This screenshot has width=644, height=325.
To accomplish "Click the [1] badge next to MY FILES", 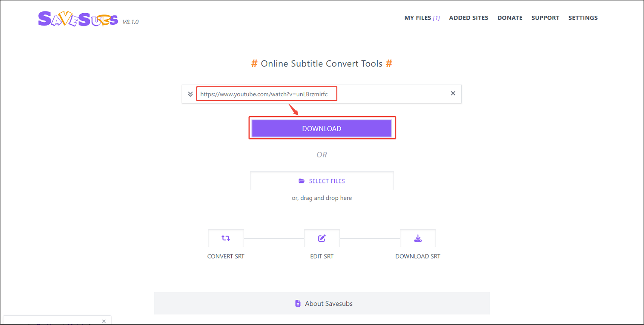I will coord(437,18).
